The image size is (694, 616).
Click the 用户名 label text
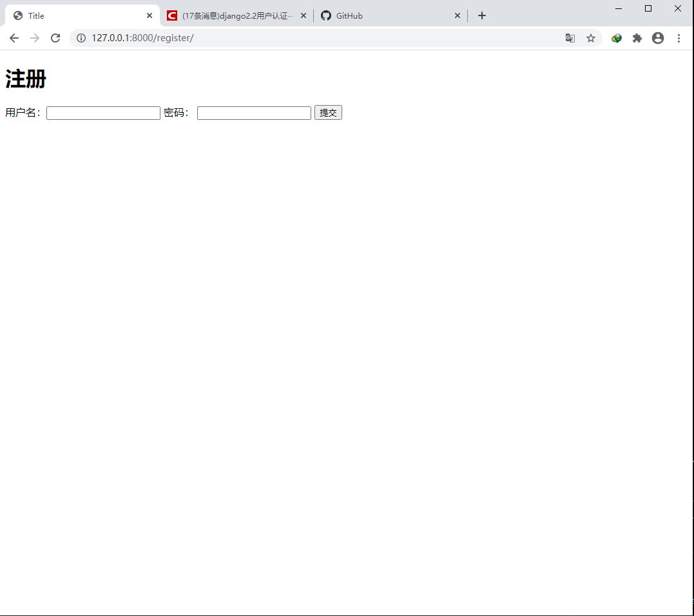pos(23,112)
